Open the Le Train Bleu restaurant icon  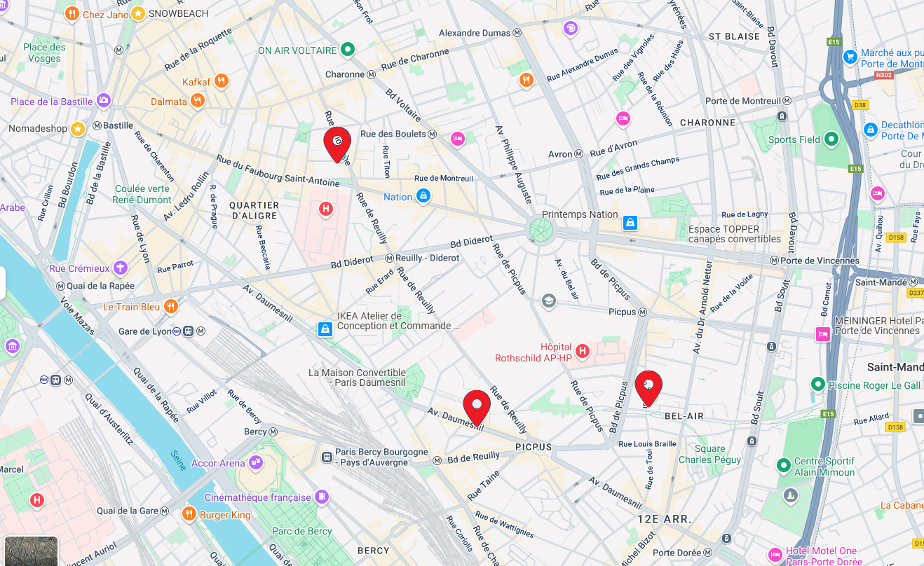(170, 307)
